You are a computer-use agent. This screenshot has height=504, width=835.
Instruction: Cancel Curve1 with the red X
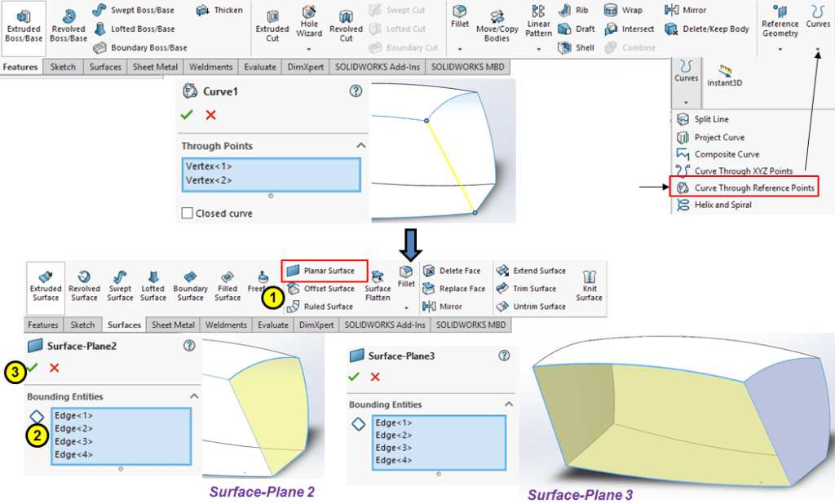pos(210,115)
